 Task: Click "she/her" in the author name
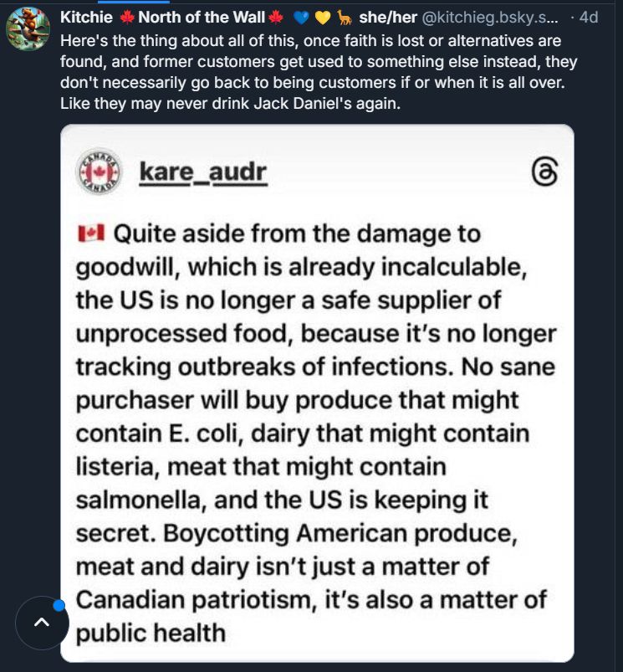(388, 18)
